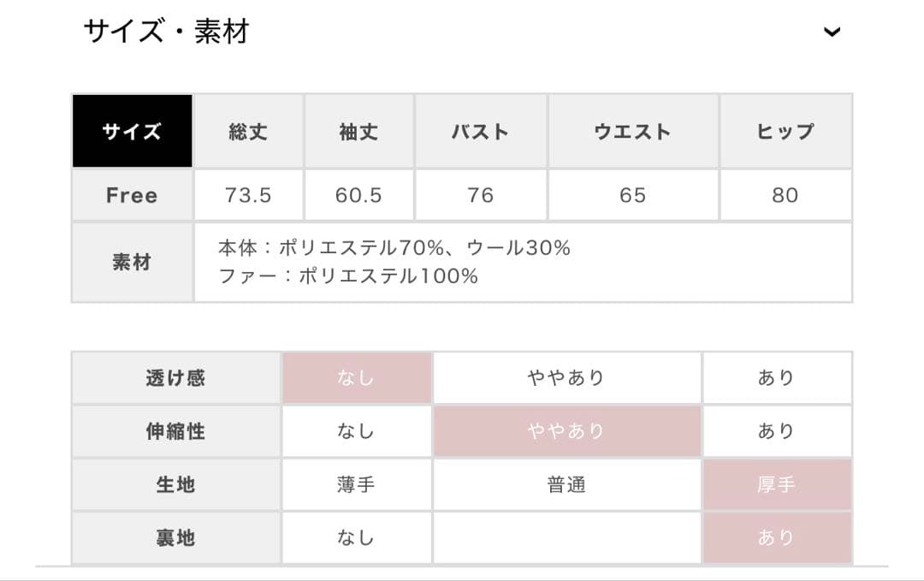Click あり in the 透け感 row
Screen dimensions: 924x581
coord(777,377)
